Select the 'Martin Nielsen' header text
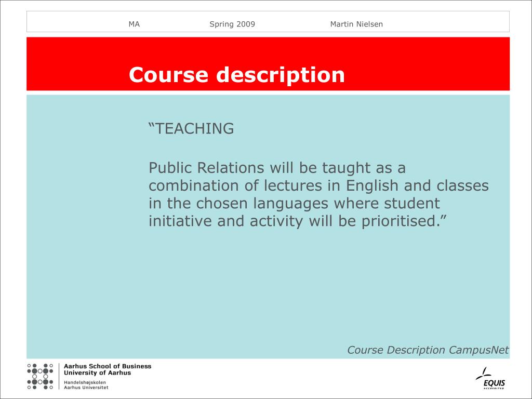The width and height of the screenshot is (532, 399). tap(356, 24)
